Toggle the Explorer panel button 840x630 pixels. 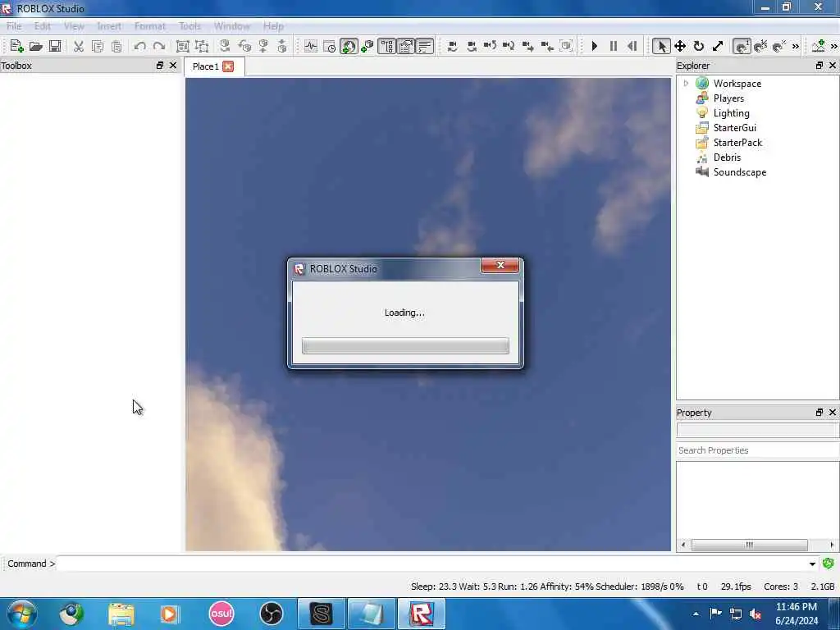pyautogui.click(x=387, y=46)
